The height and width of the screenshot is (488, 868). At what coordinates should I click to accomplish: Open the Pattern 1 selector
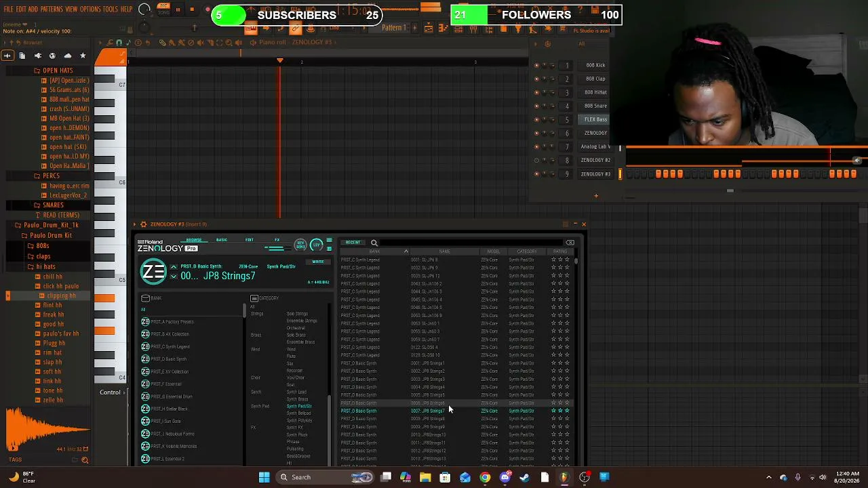pyautogui.click(x=393, y=28)
